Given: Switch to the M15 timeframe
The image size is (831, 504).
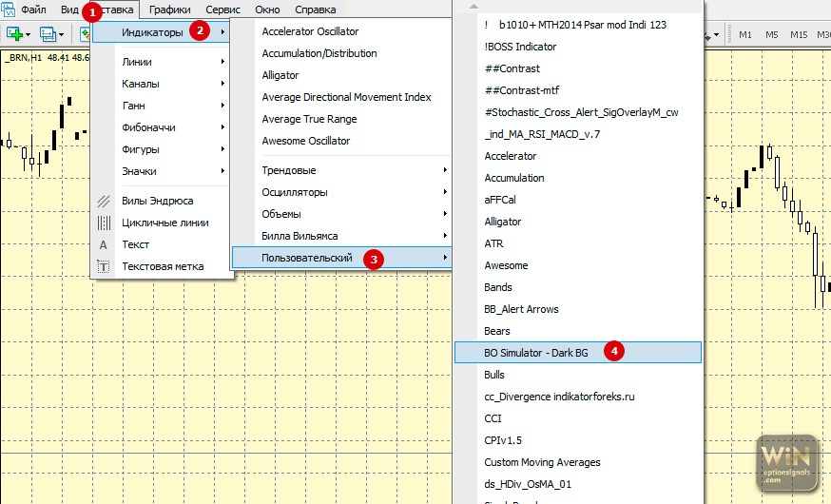Looking at the screenshot, I should click(800, 35).
